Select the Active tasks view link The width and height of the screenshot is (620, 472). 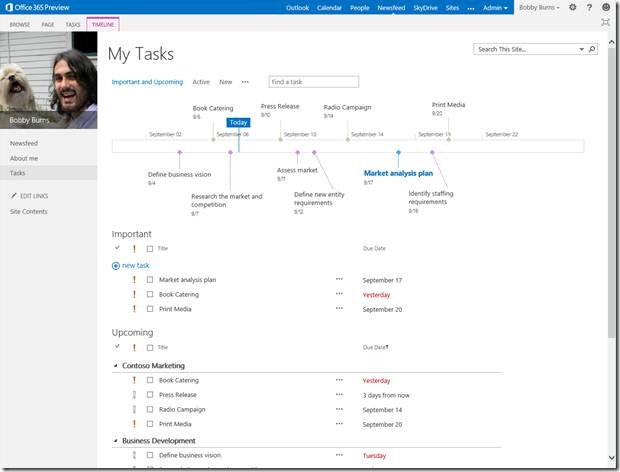(201, 82)
